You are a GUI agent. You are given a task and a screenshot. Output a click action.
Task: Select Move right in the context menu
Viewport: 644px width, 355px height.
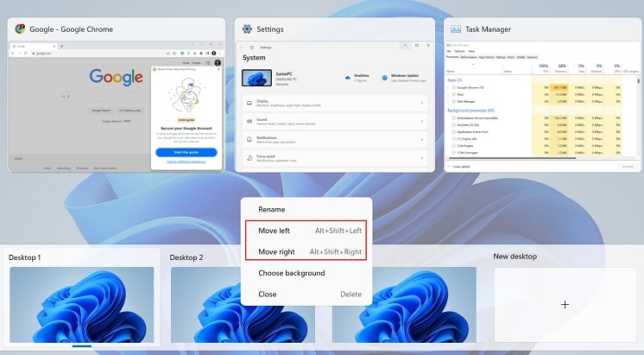[306, 252]
